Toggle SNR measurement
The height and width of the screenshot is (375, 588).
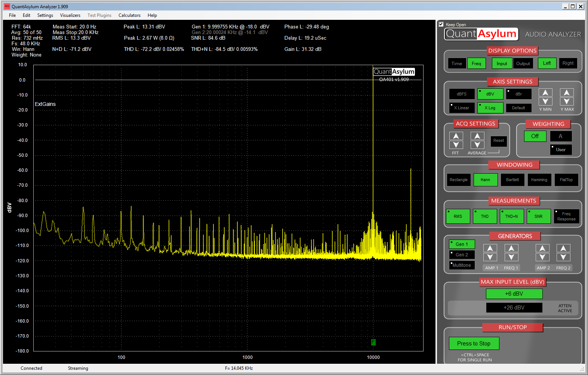click(x=539, y=216)
